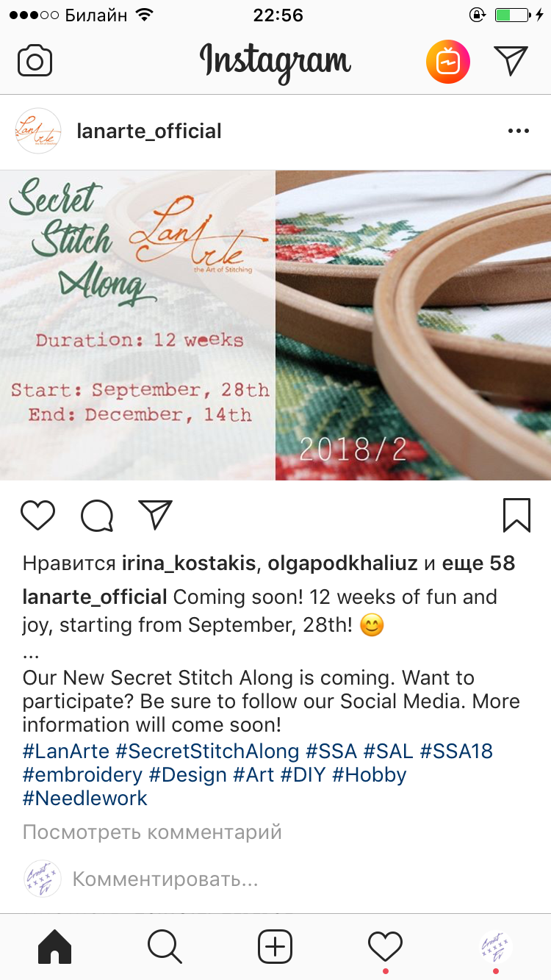
Task: Open IGTV orange icon
Action: point(448,62)
